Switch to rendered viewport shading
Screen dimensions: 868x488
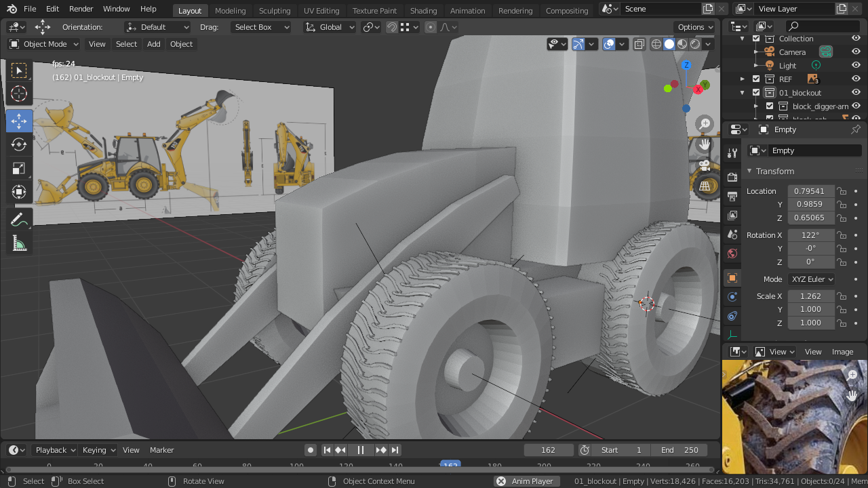[695, 44]
